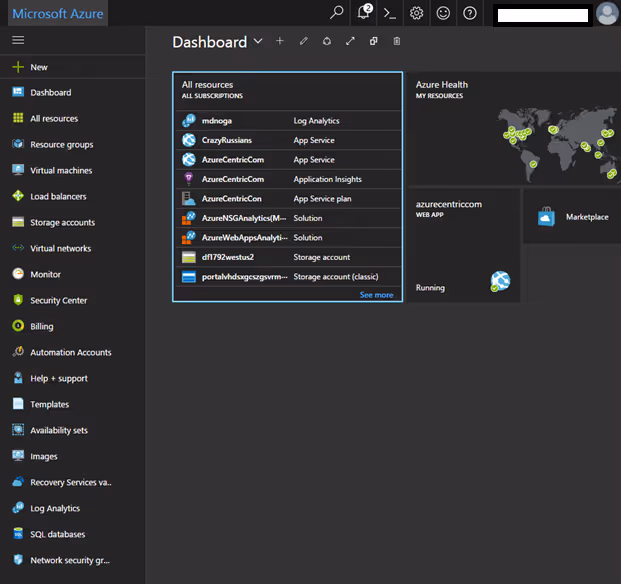
Task: Open the AzureNSGAnalytics Solution row
Action: click(x=288, y=218)
